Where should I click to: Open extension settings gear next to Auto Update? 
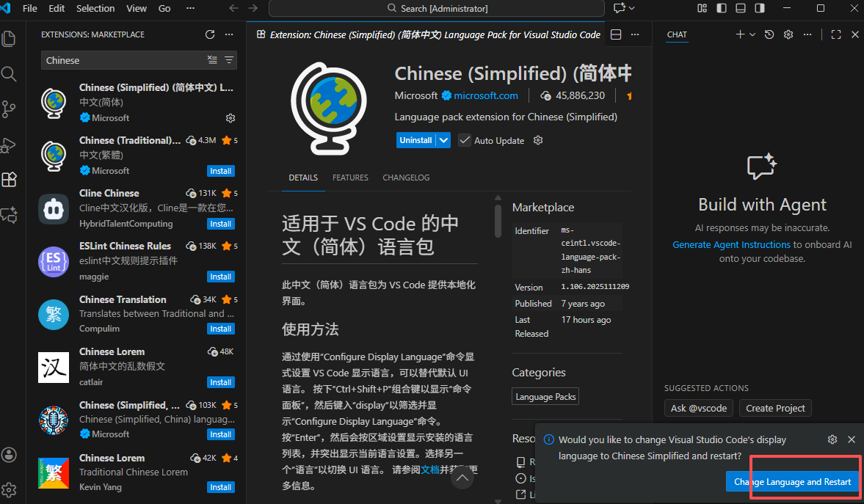coord(538,140)
